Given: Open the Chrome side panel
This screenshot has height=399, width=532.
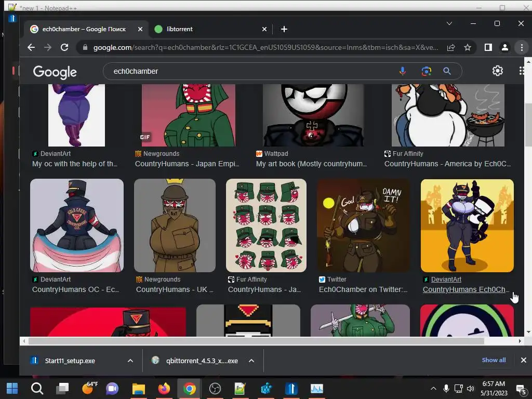Looking at the screenshot, I should [488, 47].
